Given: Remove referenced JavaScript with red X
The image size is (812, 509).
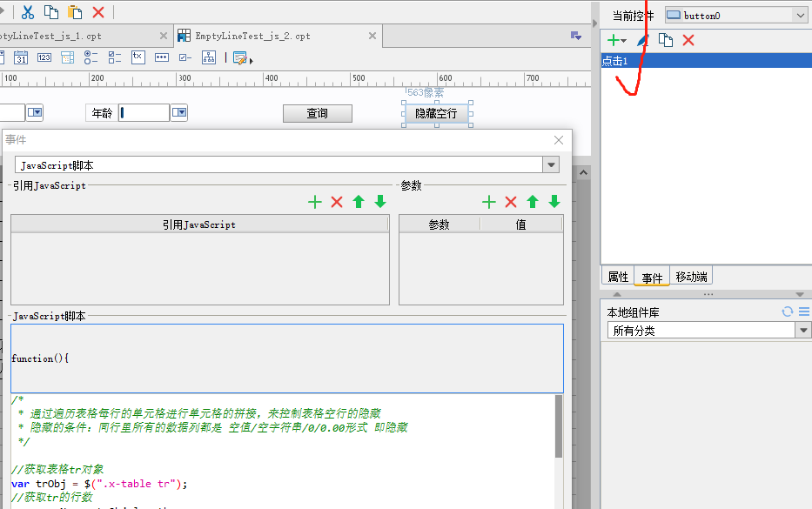Looking at the screenshot, I should coord(337,202).
